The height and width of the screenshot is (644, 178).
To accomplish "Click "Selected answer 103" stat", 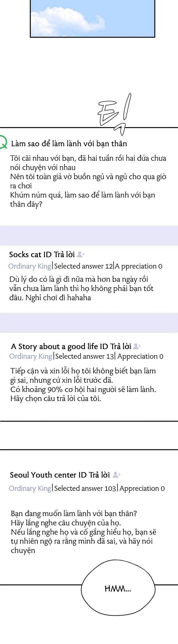I will (x=85, y=488).
